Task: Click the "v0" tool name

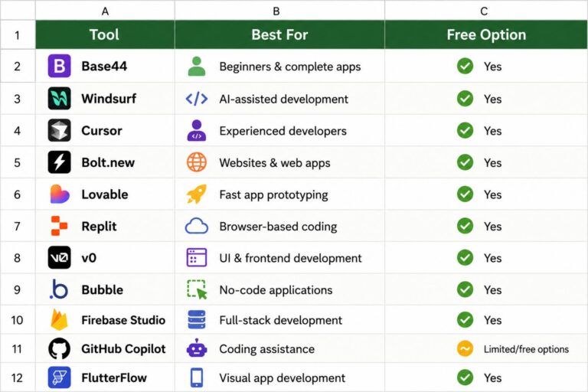Action: click(89, 258)
